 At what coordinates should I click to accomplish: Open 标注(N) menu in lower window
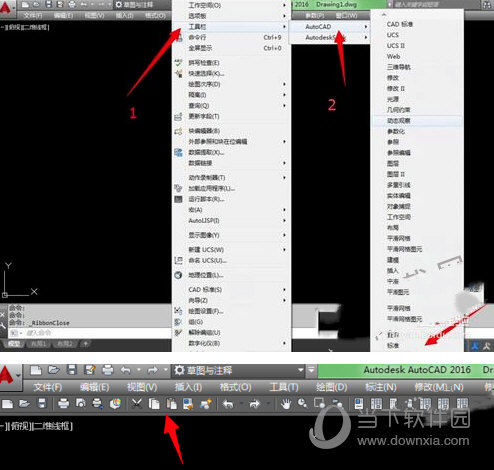[380, 387]
